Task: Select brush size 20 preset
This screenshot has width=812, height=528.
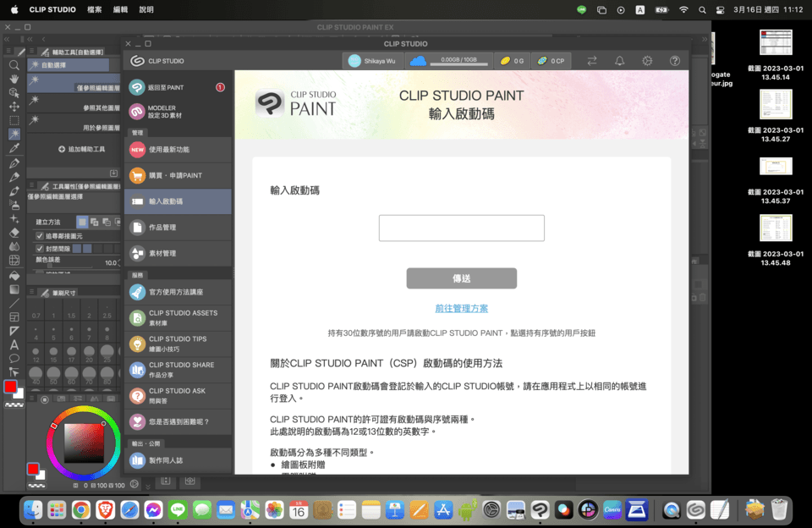Action: tap(89, 352)
